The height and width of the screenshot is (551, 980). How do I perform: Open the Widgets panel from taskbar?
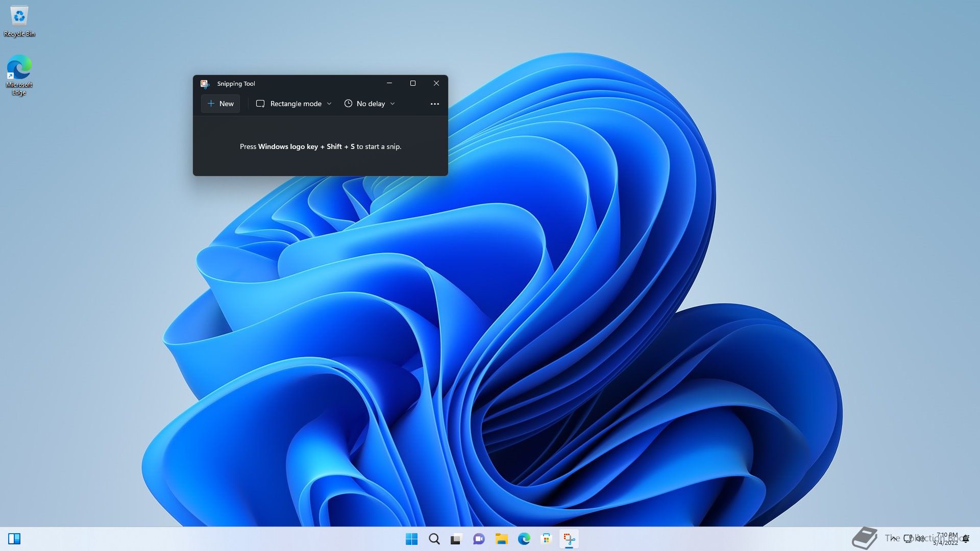(14, 539)
